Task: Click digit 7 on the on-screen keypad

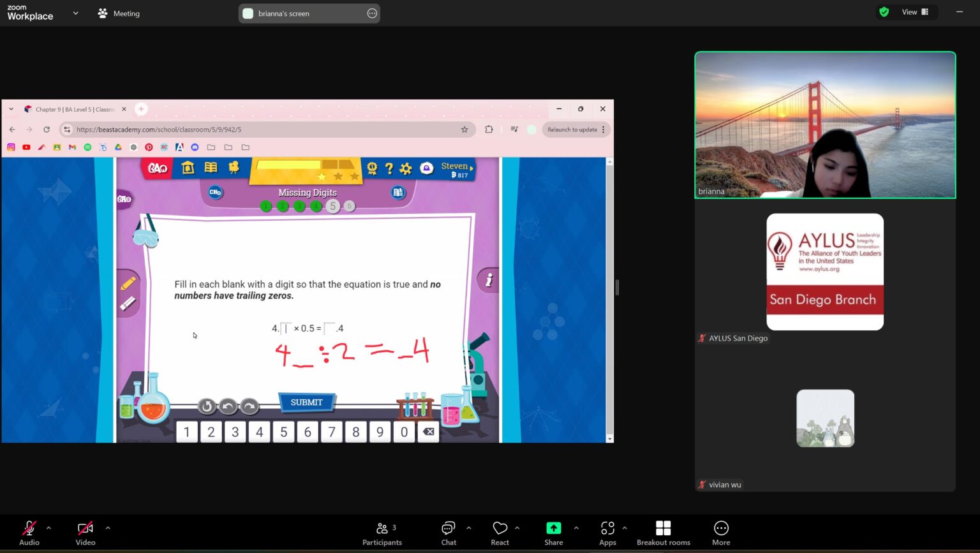Action: pos(332,432)
